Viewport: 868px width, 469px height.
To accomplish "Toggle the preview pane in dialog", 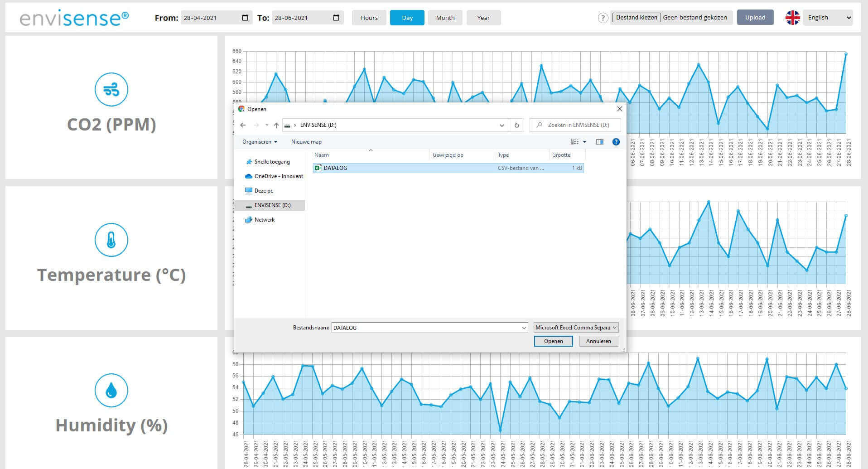I will pyautogui.click(x=600, y=142).
